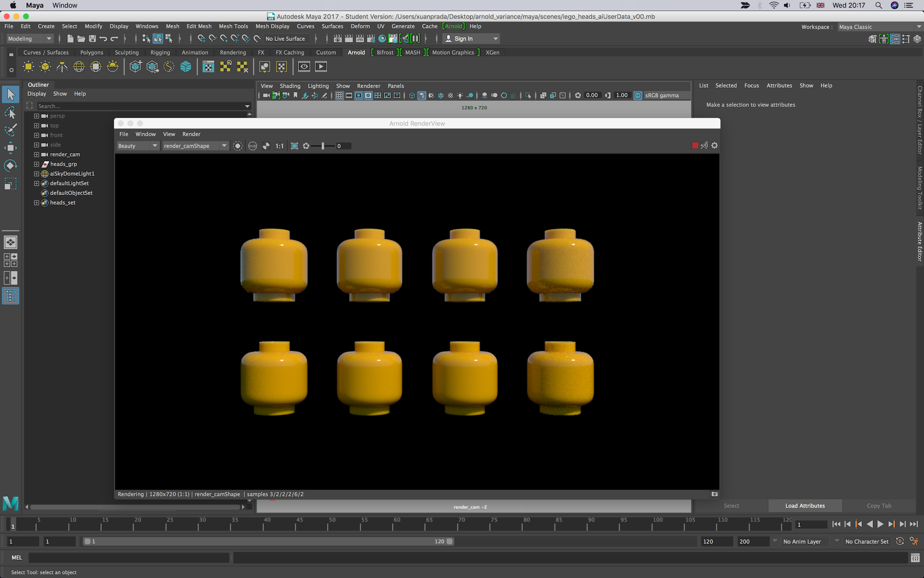This screenshot has width=924, height=578.
Task: Select the Paint Selection tool
Action: coord(11,130)
